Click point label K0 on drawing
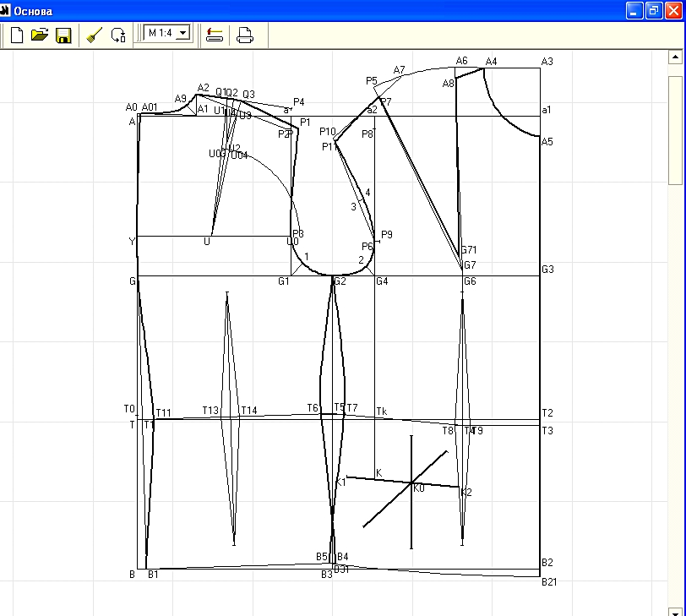 point(419,488)
